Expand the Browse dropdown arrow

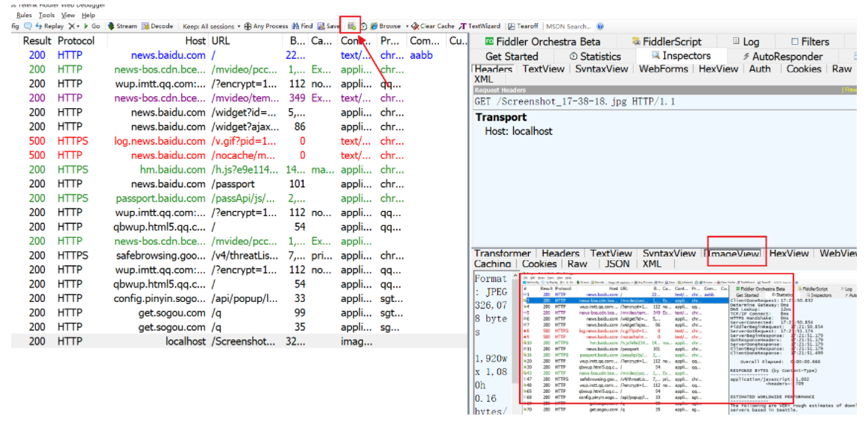pos(407,26)
